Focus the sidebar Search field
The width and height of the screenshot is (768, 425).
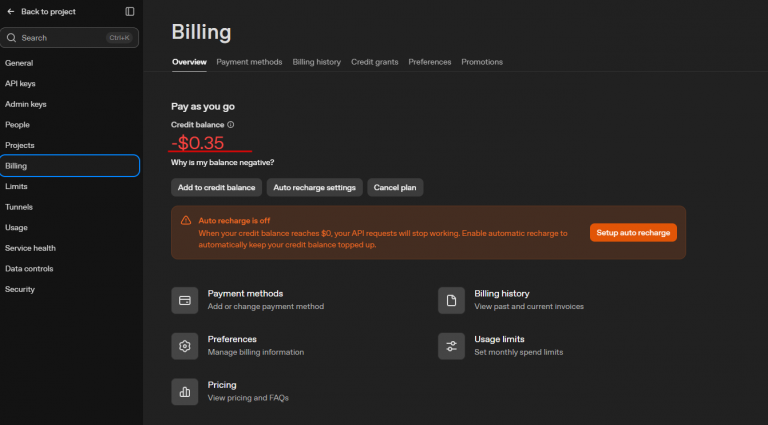point(70,38)
